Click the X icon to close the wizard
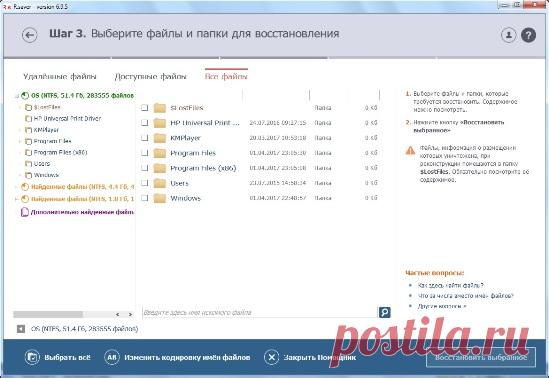 [271, 357]
